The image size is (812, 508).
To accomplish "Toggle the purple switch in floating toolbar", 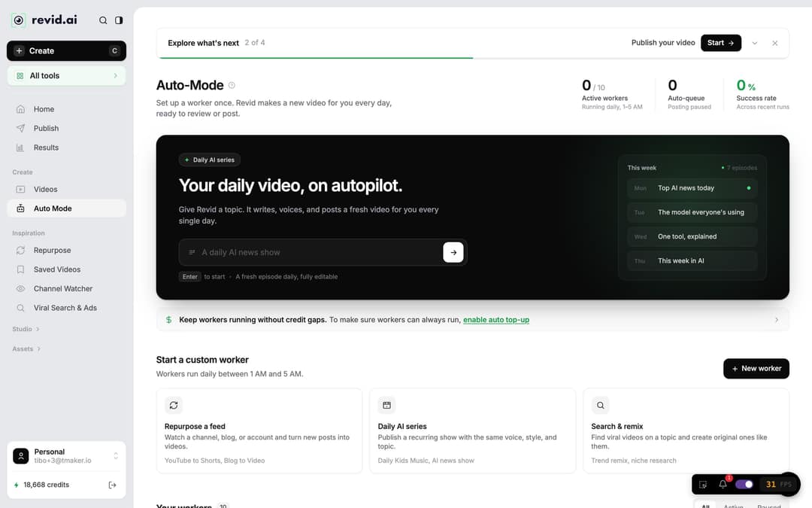I will pyautogui.click(x=744, y=485).
